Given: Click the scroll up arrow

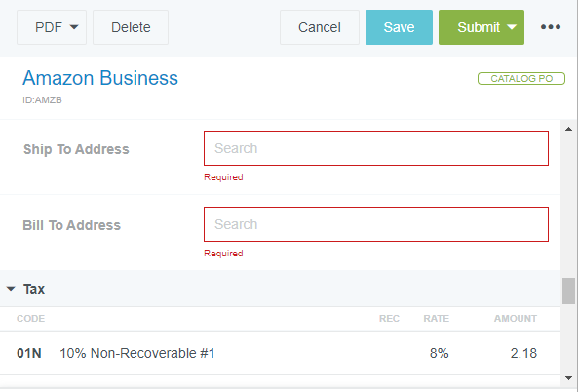Looking at the screenshot, I should pyautogui.click(x=568, y=129).
